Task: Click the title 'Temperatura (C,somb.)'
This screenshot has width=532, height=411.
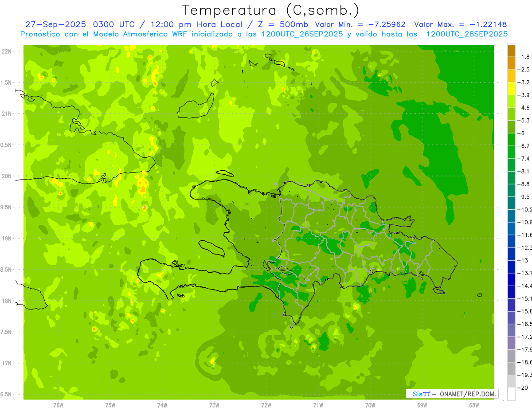Action: click(271, 10)
